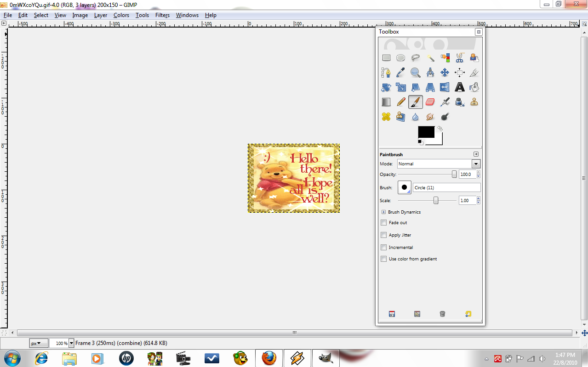This screenshot has height=367, width=588.
Task: Swap foreground and background colors
Action: pos(440,129)
